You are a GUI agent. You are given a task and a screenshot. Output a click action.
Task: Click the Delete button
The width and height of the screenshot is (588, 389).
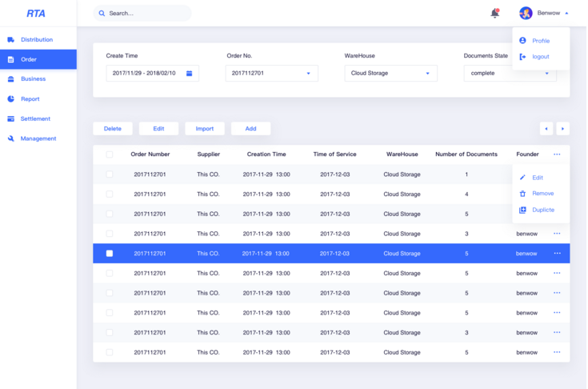coord(113,129)
